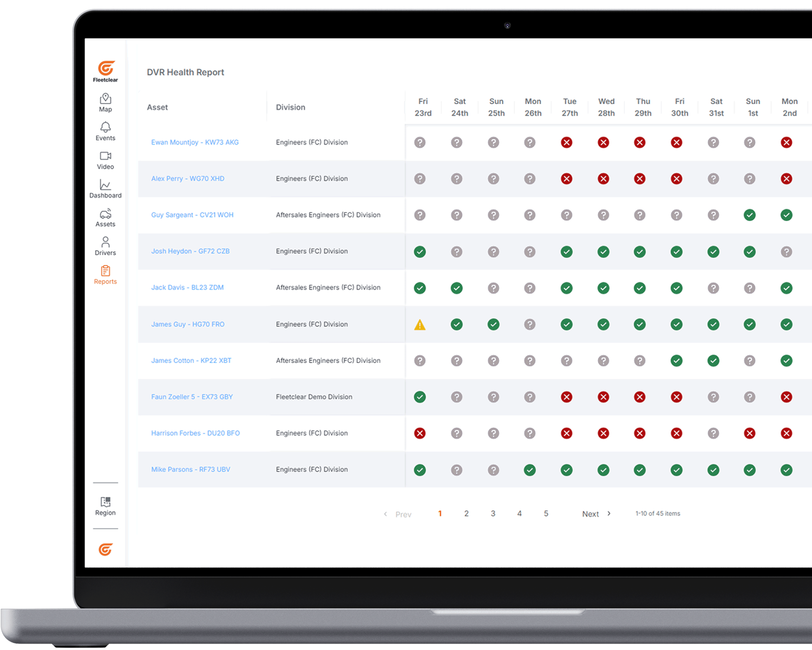
Task: Select the Events bell icon
Action: 105,131
